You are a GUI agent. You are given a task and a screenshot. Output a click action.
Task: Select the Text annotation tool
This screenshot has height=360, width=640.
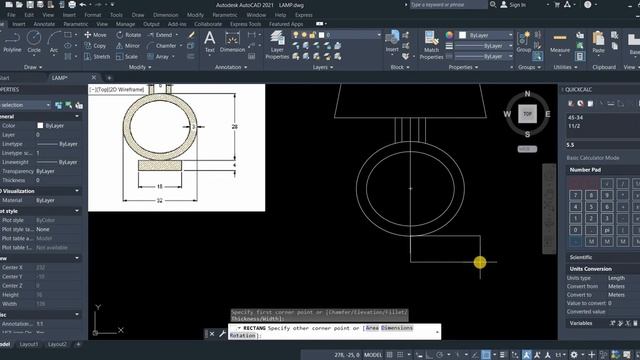[209, 42]
